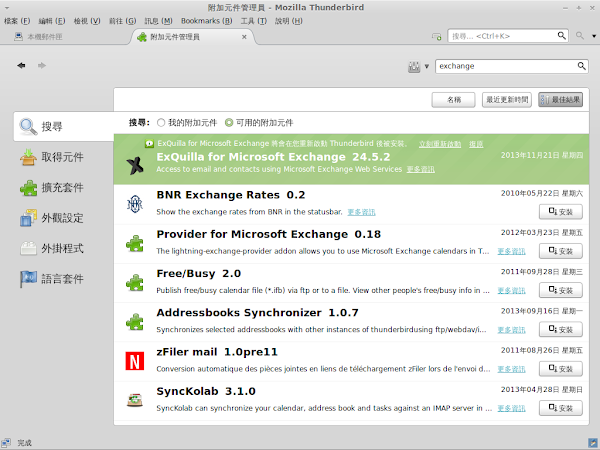The image size is (600, 450).
Task: Open 更多資訊 link for SyncKolab
Action: (511, 408)
